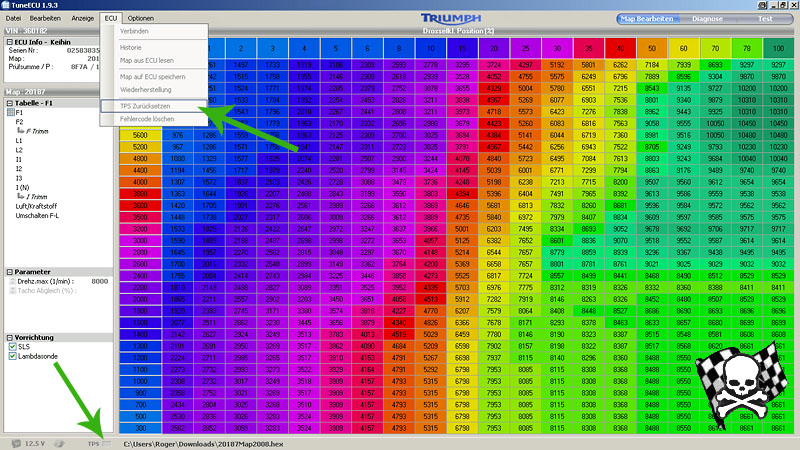The height and width of the screenshot is (450, 800).
Task: Select the F Trimm sub-item icon
Action: tap(21, 132)
